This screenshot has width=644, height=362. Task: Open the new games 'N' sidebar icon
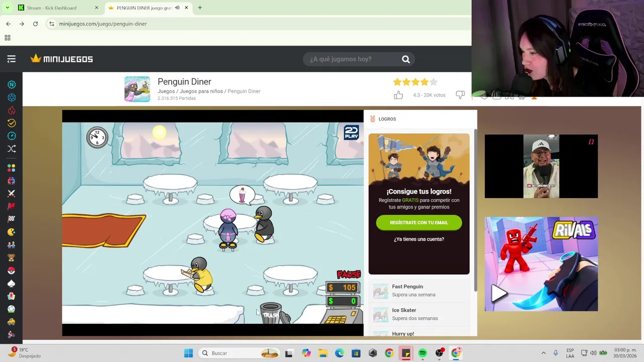pos(12,84)
